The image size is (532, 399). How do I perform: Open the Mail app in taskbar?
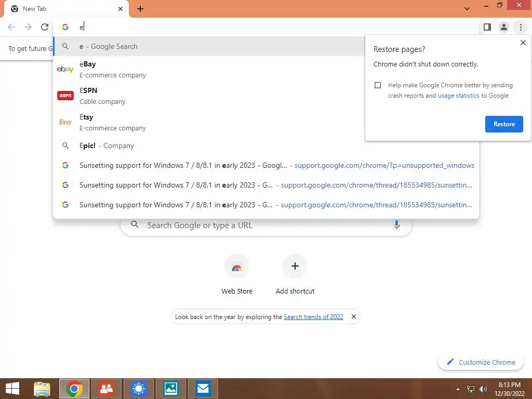pyautogui.click(x=203, y=389)
